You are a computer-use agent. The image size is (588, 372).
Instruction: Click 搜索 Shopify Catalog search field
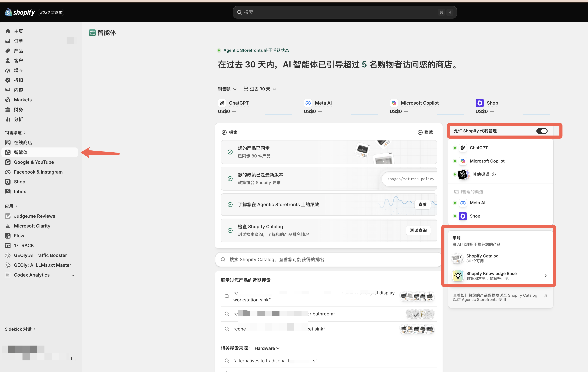(328, 259)
